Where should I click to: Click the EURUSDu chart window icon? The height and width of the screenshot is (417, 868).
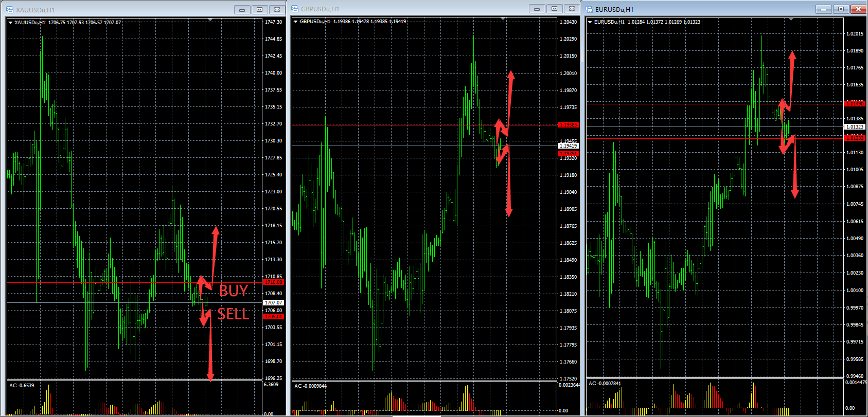coord(590,9)
